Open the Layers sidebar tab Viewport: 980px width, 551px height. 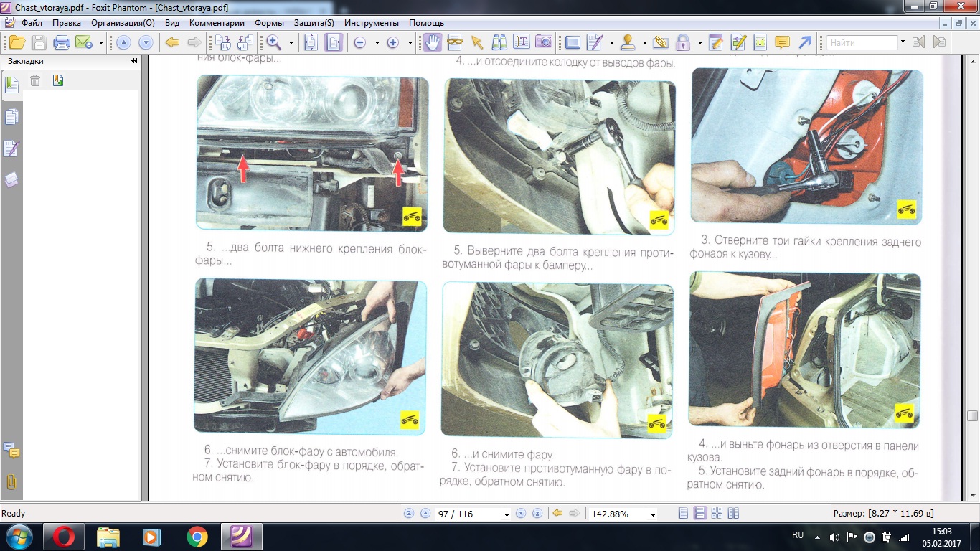11,180
